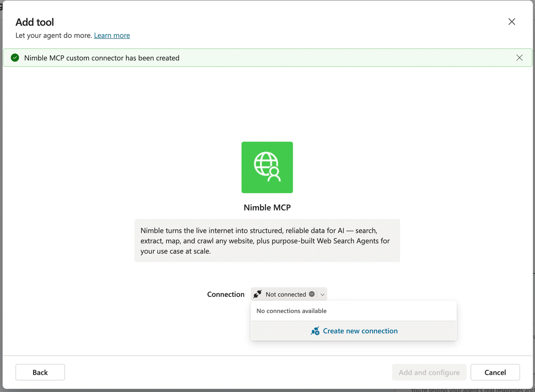The height and width of the screenshot is (392, 535).
Task: Cancel adding the tool
Action: pyautogui.click(x=495, y=372)
